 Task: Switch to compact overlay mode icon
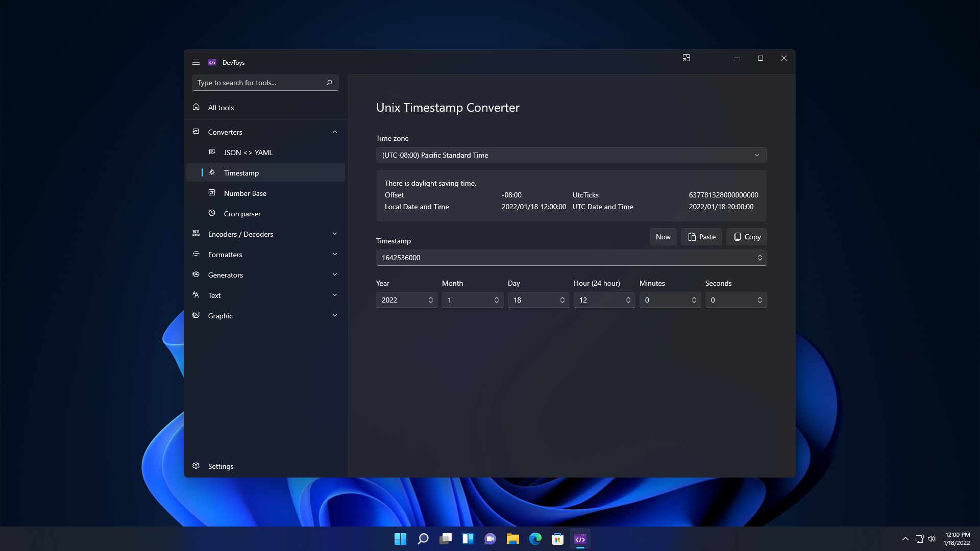coord(687,58)
